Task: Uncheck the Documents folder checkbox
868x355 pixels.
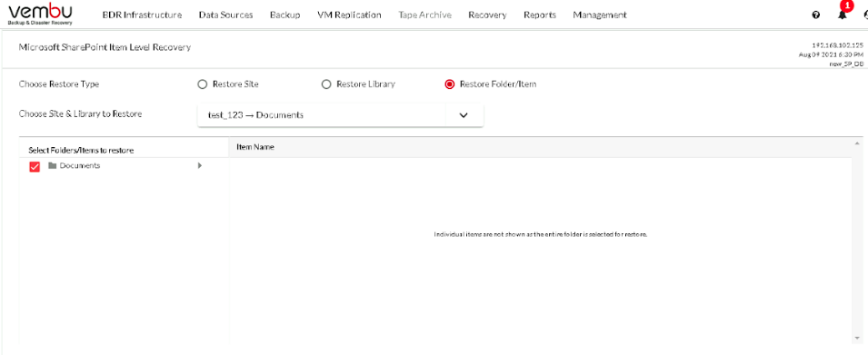Action: (35, 166)
